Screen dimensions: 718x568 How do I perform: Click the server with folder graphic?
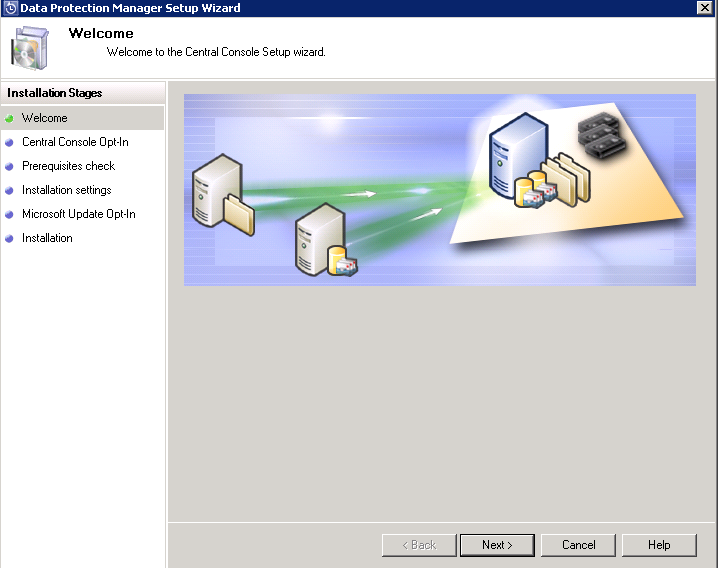[223, 194]
